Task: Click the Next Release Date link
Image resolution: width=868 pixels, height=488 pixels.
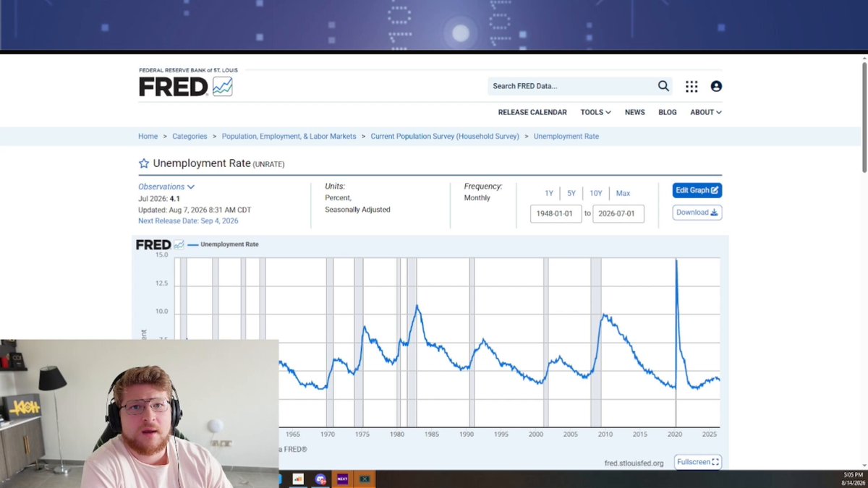Action: click(x=188, y=221)
